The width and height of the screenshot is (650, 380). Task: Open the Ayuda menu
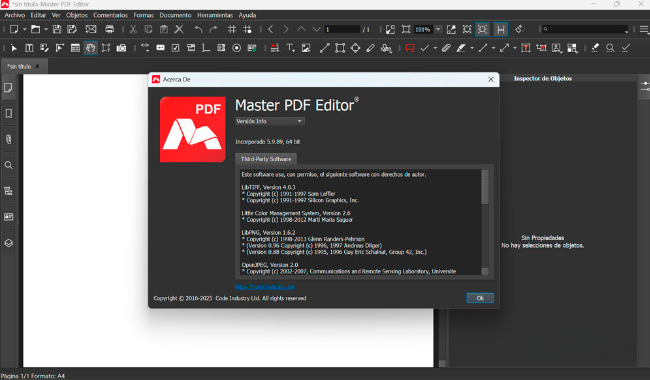pyautogui.click(x=247, y=15)
